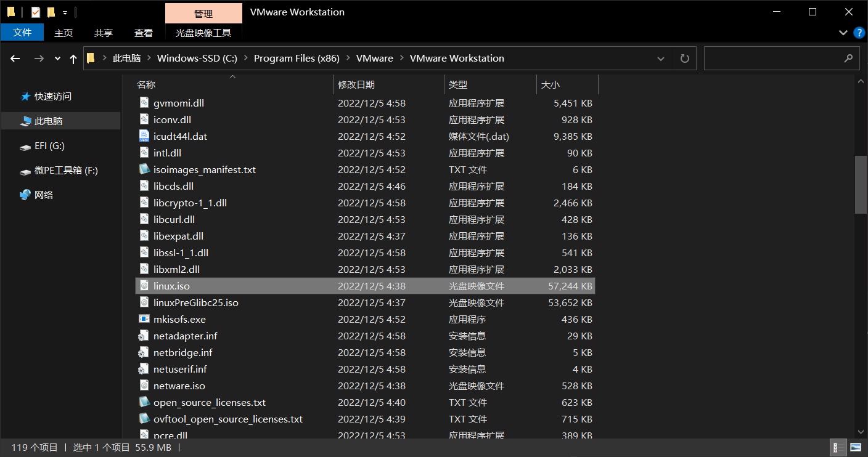
Task: Click the linuxPreGlibc25.iso disc icon
Action: [144, 302]
